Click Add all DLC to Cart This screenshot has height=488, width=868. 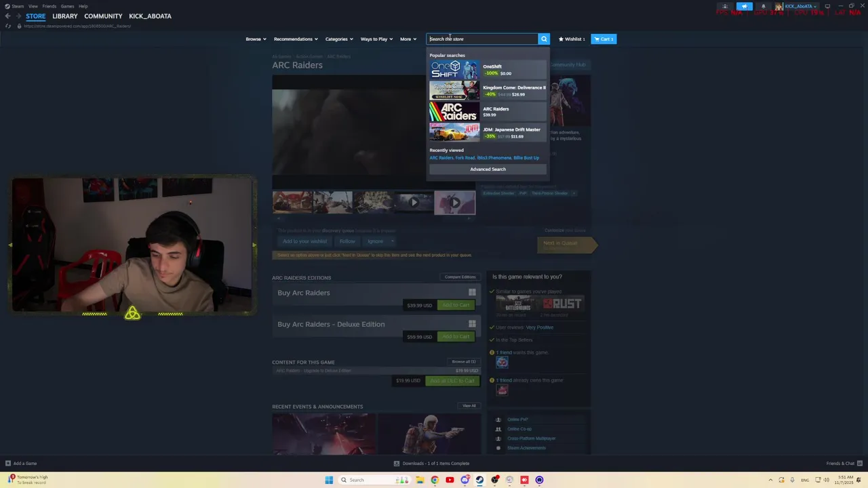coord(452,380)
